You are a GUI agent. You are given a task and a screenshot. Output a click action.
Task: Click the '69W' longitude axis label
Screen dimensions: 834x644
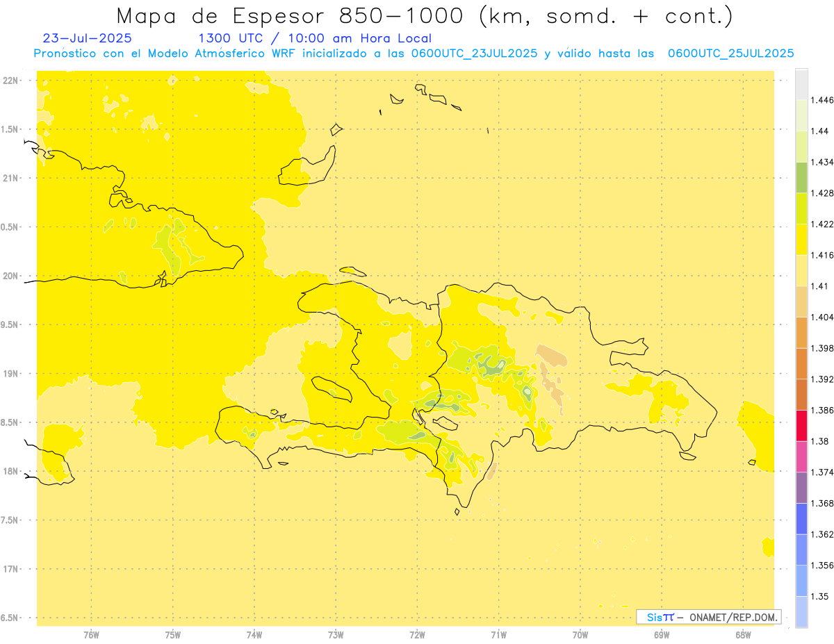[x=662, y=634]
